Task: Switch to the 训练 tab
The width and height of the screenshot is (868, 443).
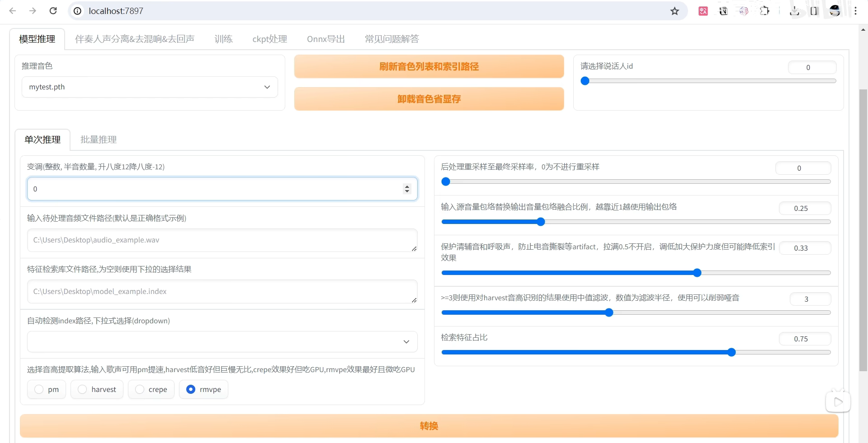Action: tap(223, 39)
